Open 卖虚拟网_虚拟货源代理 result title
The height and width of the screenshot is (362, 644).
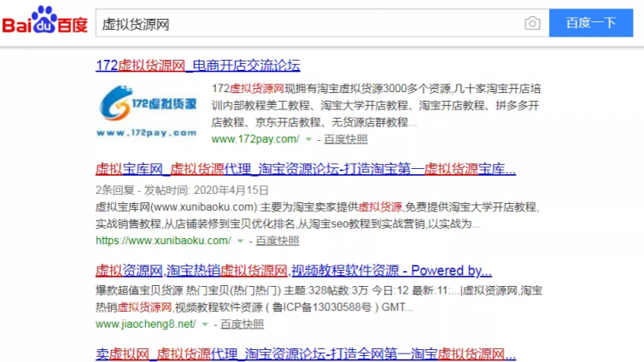pos(306,354)
